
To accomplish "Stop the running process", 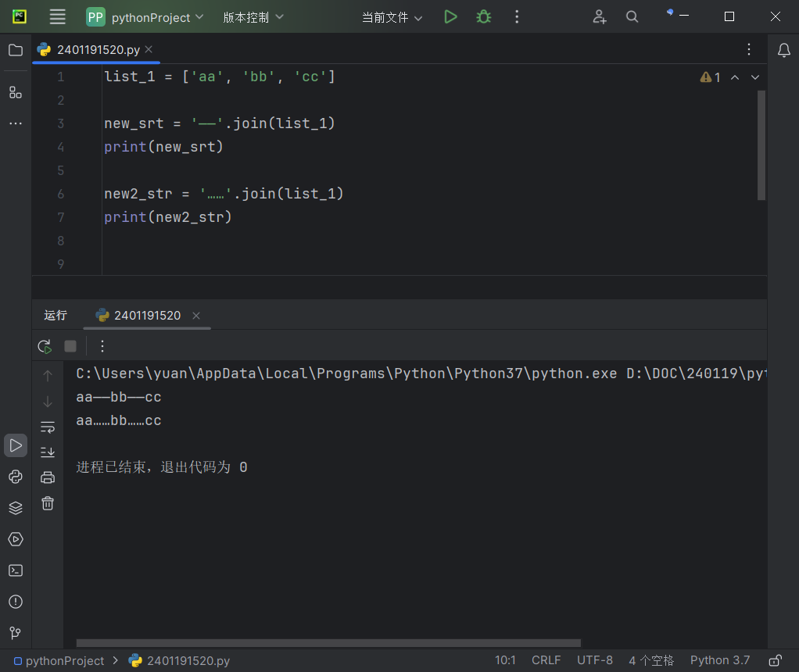I will tap(70, 346).
